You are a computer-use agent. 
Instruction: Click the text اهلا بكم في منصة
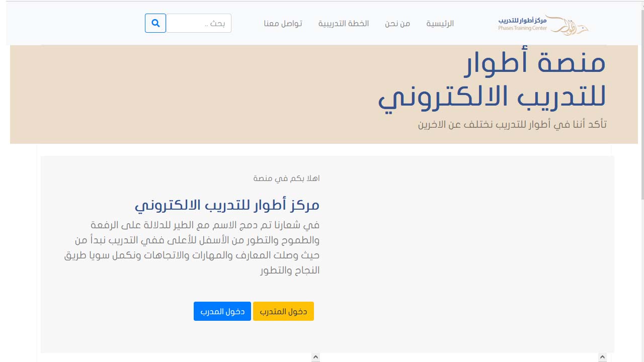286,178
